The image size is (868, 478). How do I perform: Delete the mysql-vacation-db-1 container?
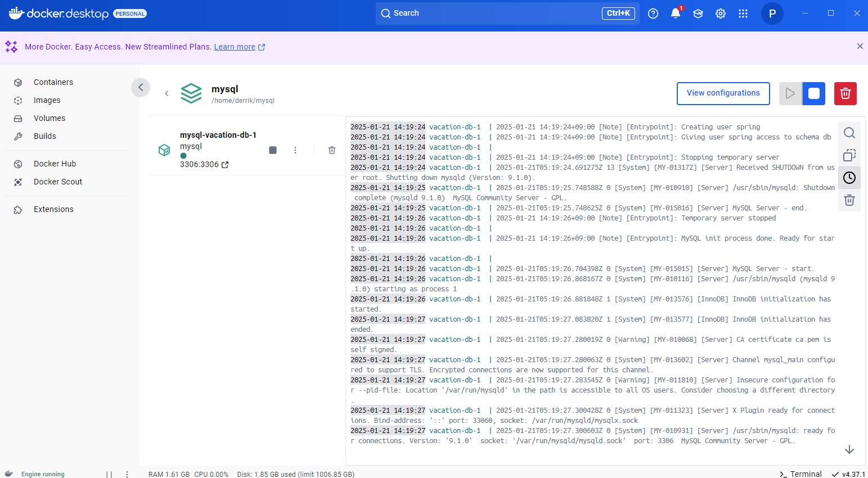[x=332, y=150]
